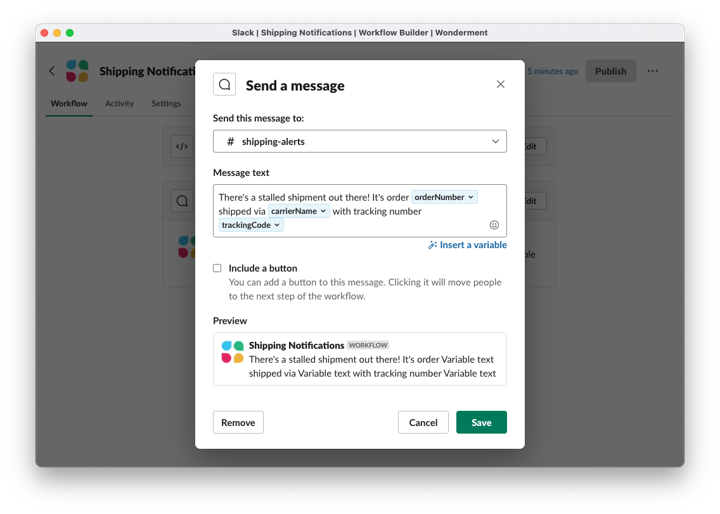
Task: Publish the workflow
Action: coord(611,71)
